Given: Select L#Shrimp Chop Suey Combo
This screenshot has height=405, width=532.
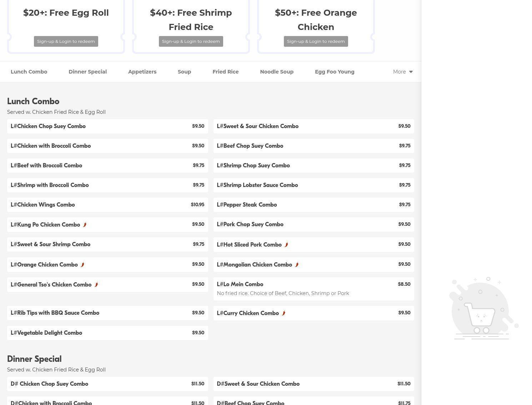Looking at the screenshot, I should (x=314, y=166).
